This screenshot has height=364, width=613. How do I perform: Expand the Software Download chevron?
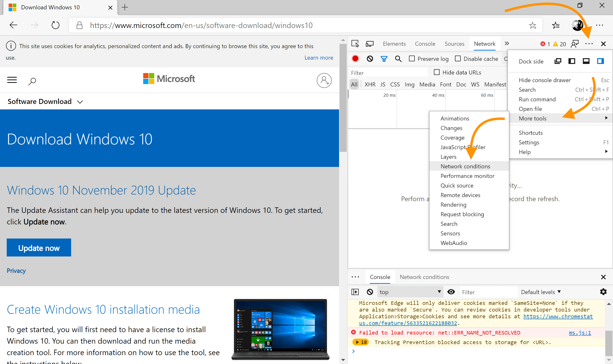[80, 102]
